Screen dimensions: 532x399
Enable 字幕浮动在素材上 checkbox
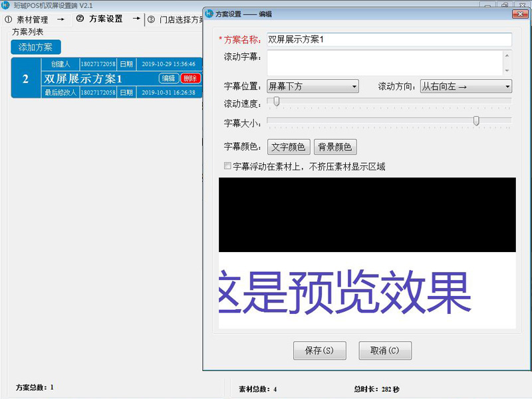coord(227,166)
